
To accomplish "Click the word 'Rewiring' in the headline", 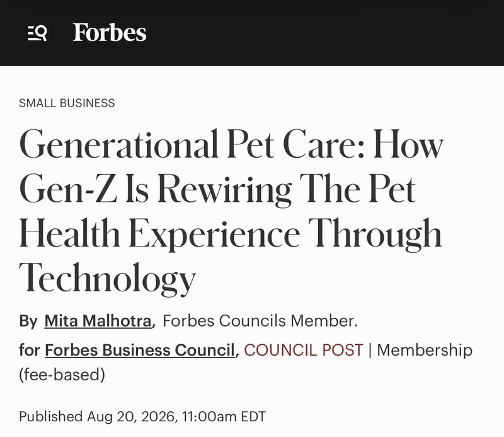I will click(224, 189).
